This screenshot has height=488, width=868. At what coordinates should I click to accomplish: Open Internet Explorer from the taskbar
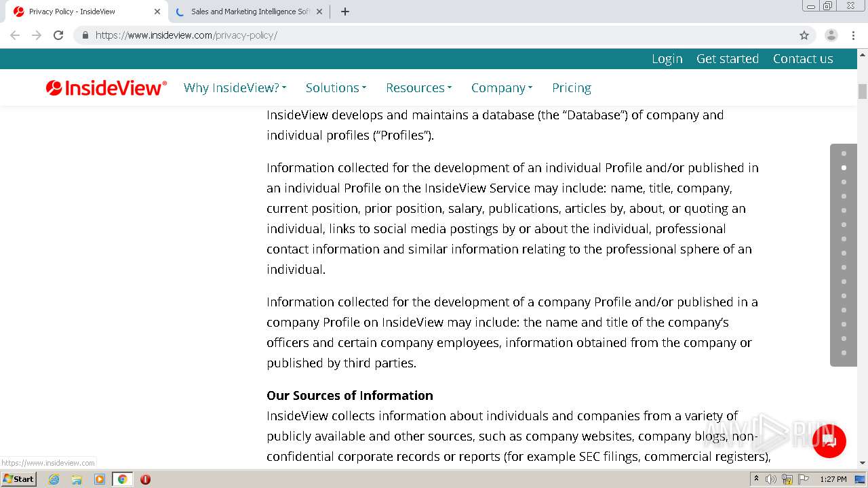(54, 479)
